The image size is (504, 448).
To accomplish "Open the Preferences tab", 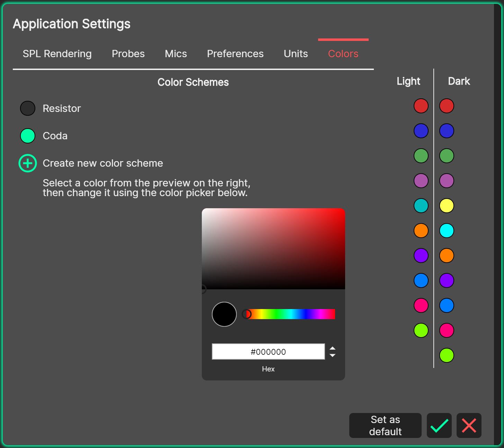I will (x=235, y=54).
